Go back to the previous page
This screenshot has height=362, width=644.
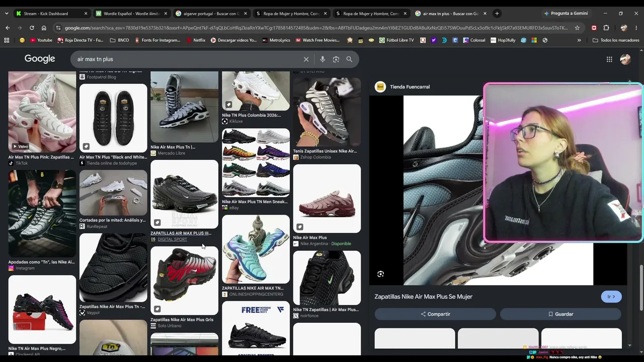click(x=7, y=28)
